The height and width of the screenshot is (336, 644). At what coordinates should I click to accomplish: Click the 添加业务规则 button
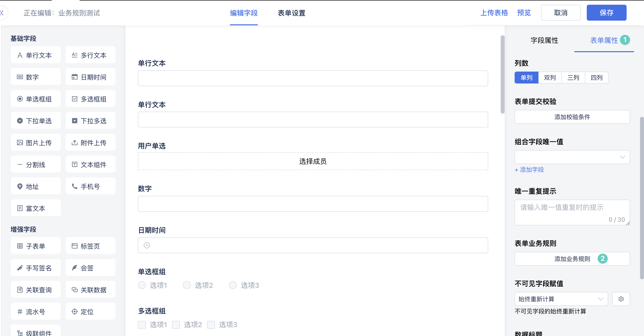coord(572,259)
